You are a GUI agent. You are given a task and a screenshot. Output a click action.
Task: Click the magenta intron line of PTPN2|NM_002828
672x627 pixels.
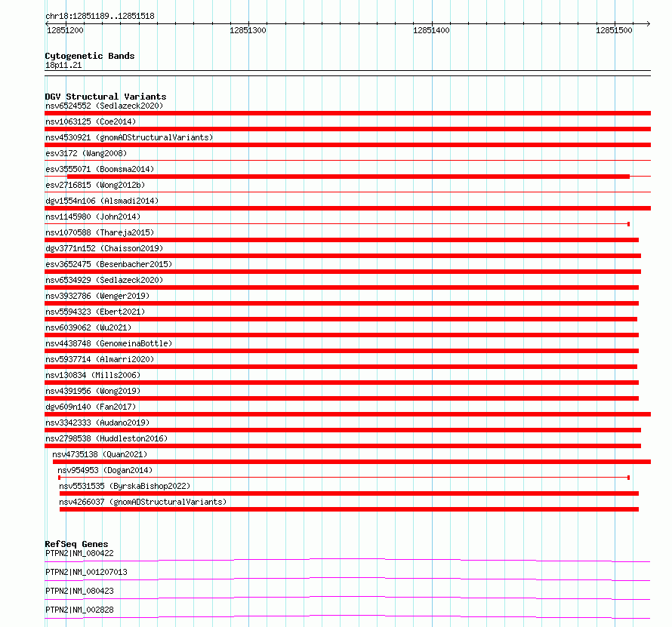pyautogui.click(x=347, y=616)
